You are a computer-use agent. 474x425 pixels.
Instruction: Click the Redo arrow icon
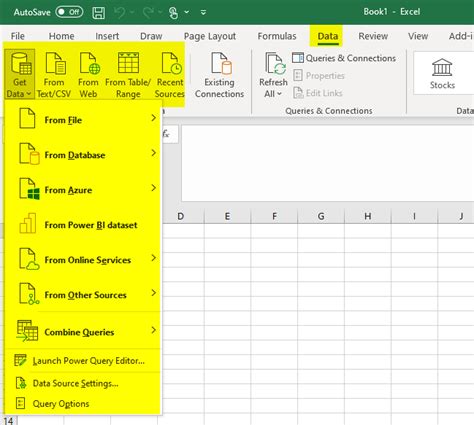click(x=148, y=13)
